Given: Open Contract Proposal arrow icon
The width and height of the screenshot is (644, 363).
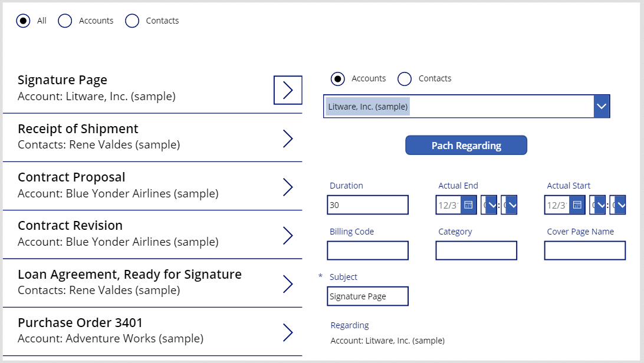Looking at the screenshot, I should click(288, 187).
